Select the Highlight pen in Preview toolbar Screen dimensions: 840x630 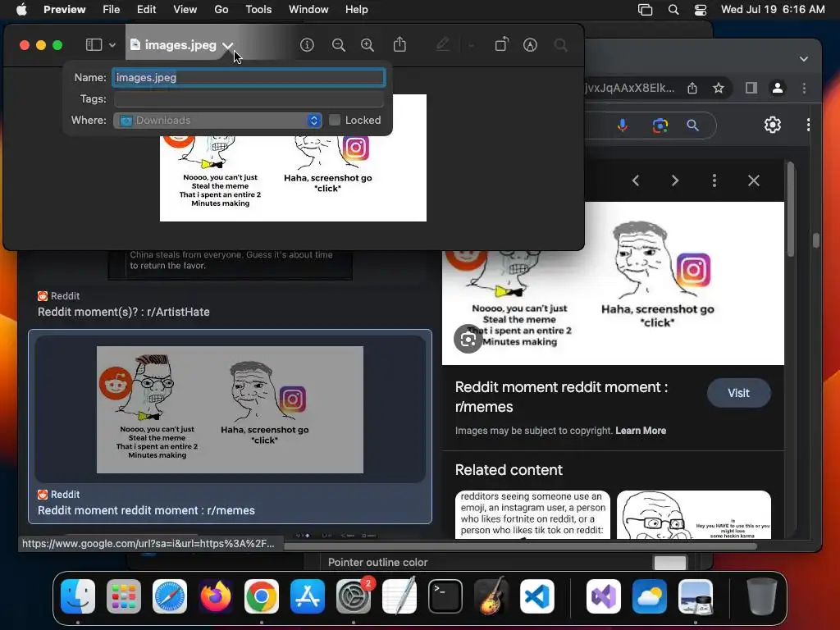pyautogui.click(x=442, y=44)
